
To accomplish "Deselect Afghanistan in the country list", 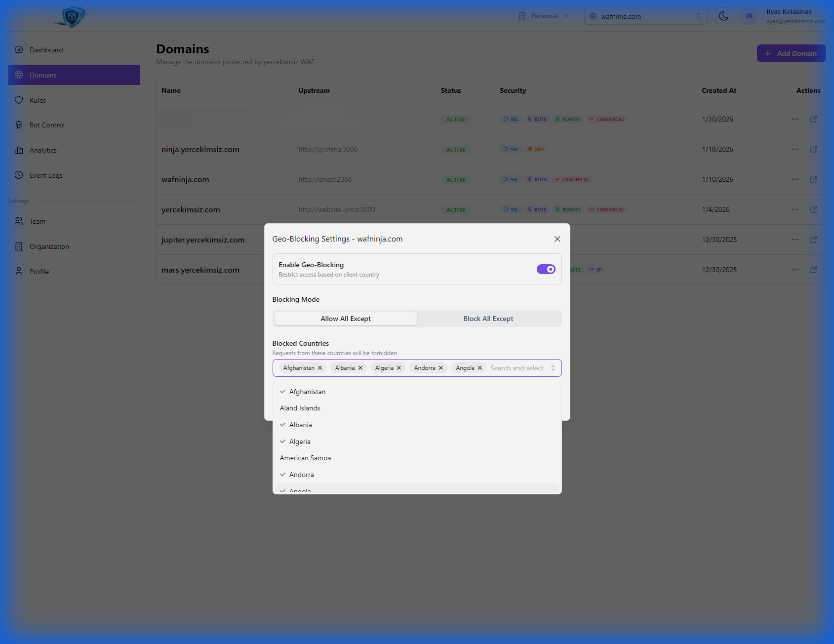I will tap(417, 392).
